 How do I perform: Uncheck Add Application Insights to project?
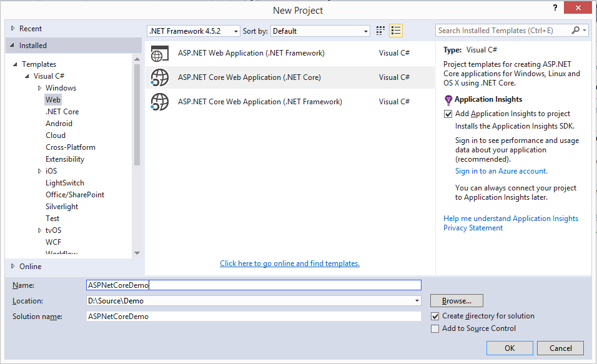pos(448,114)
